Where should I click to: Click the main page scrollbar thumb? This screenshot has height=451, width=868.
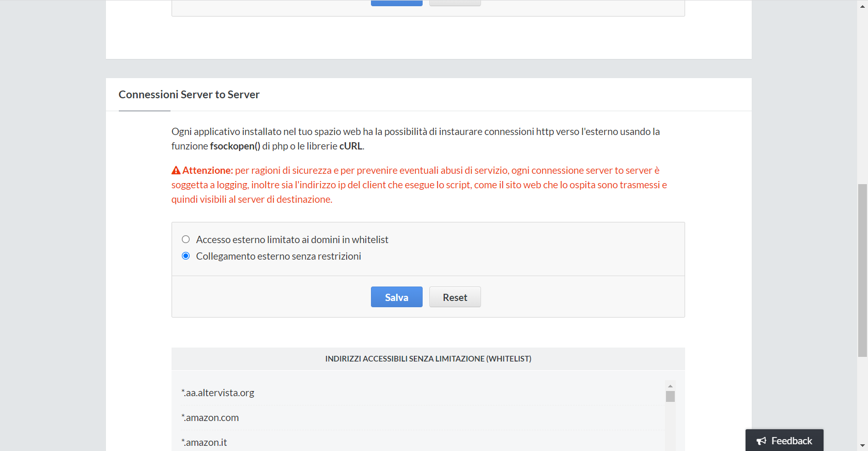(x=862, y=269)
